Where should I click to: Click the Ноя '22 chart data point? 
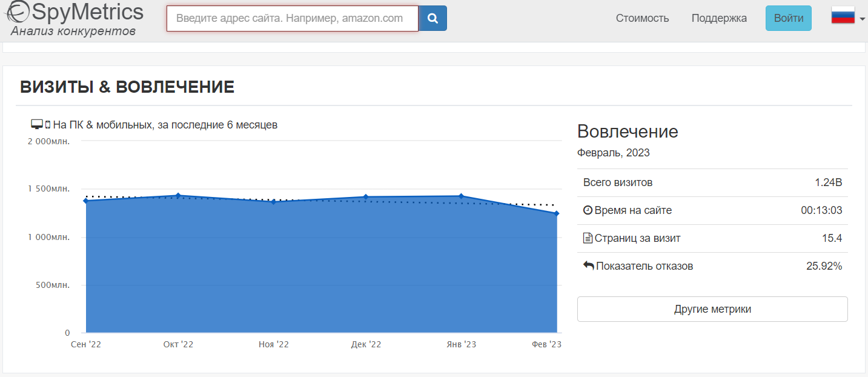click(x=273, y=202)
